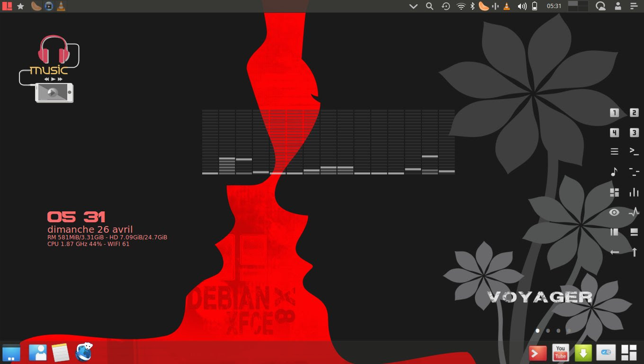Switch to workspace 1 in side launcher
644x364 pixels.
[x=614, y=113]
